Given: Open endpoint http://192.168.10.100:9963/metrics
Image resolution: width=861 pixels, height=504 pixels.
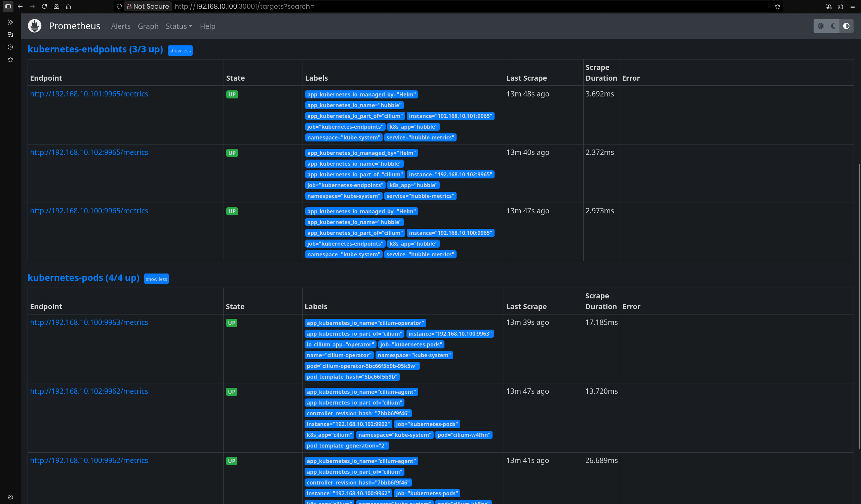Looking at the screenshot, I should coord(89,322).
